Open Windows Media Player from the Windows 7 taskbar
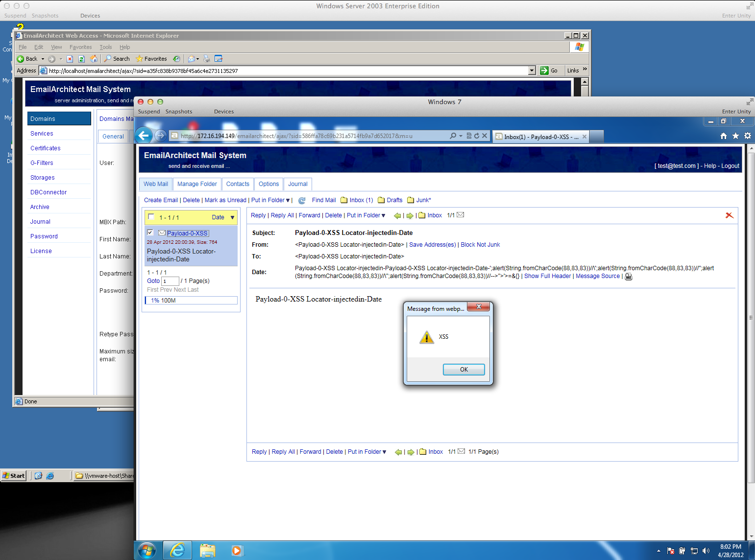Viewport: 755px width, 560px height. [237, 551]
